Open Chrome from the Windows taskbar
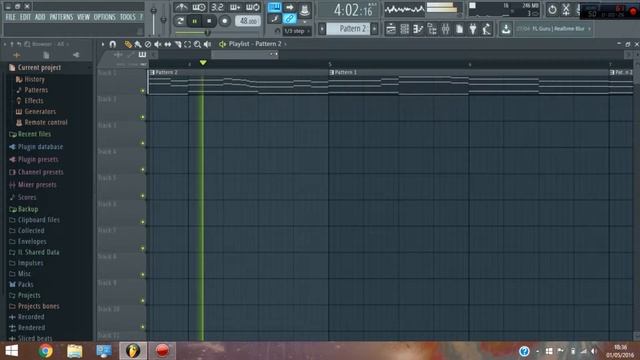 [45, 351]
